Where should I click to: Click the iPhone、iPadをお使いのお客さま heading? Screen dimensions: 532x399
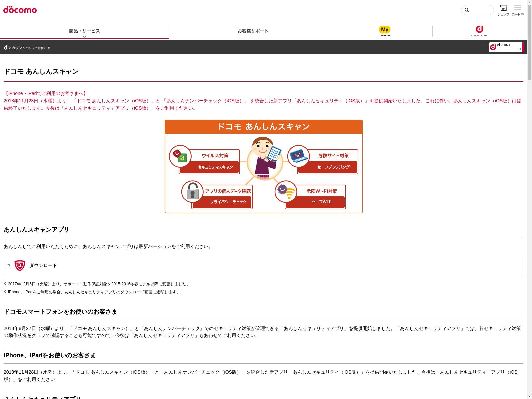(x=50, y=355)
